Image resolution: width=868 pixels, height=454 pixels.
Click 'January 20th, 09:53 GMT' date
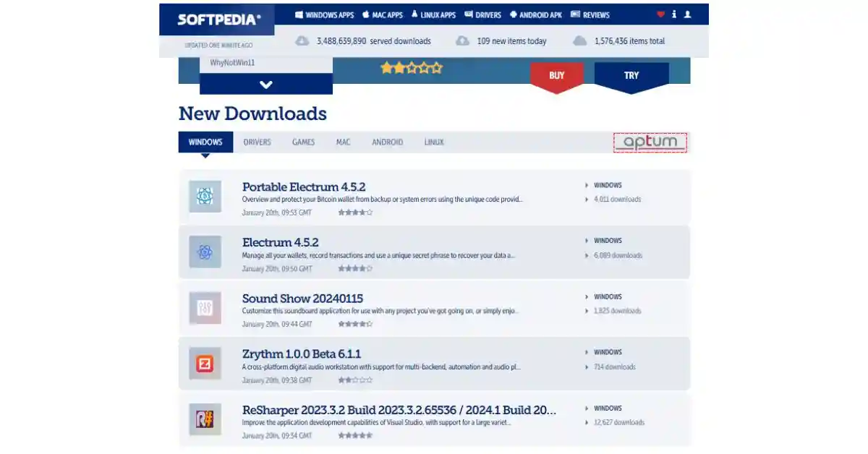(277, 213)
